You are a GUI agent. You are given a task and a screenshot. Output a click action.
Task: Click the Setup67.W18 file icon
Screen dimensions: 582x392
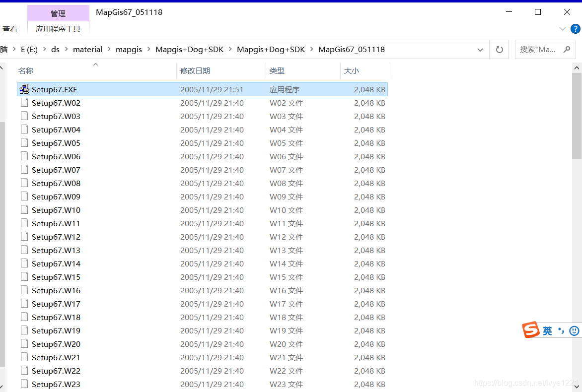(24, 317)
